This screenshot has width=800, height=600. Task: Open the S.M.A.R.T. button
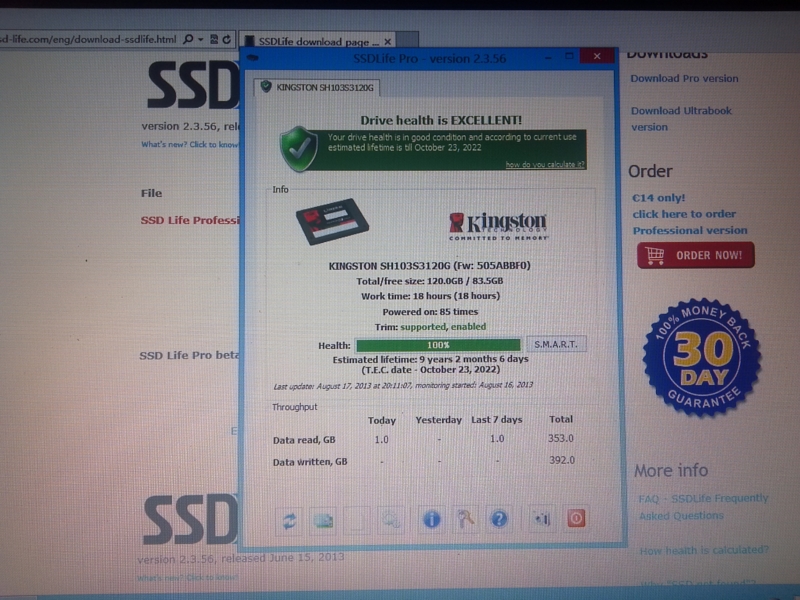point(556,344)
